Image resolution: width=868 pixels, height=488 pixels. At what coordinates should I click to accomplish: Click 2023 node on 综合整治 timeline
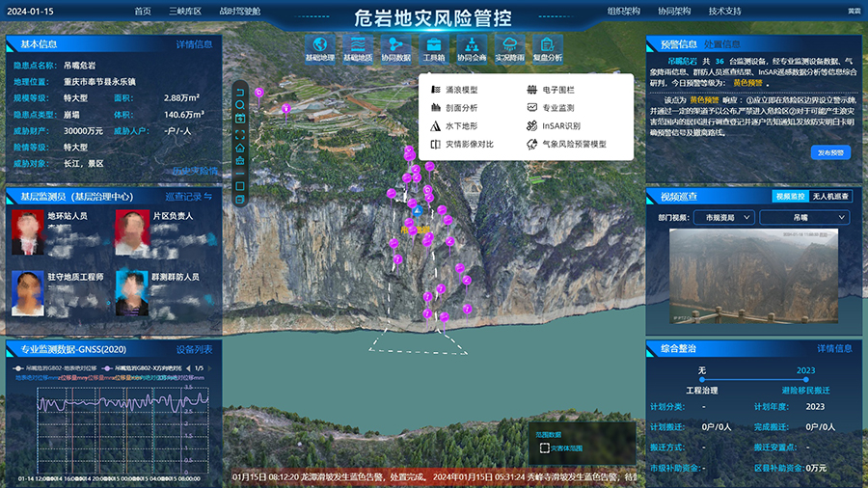pyautogui.click(x=805, y=380)
